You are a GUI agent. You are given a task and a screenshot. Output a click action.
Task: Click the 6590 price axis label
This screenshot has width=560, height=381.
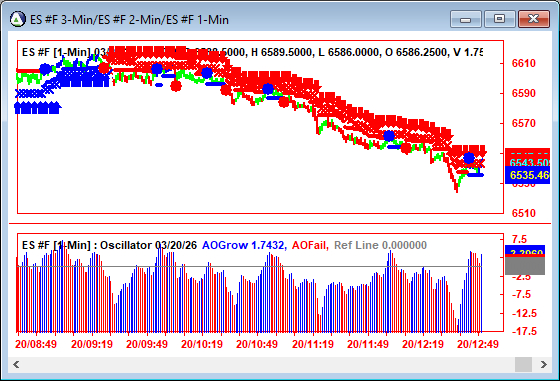pos(524,93)
